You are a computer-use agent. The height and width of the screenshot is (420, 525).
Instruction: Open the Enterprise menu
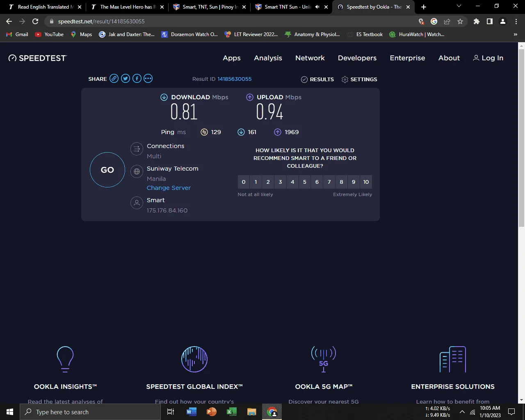[407, 58]
